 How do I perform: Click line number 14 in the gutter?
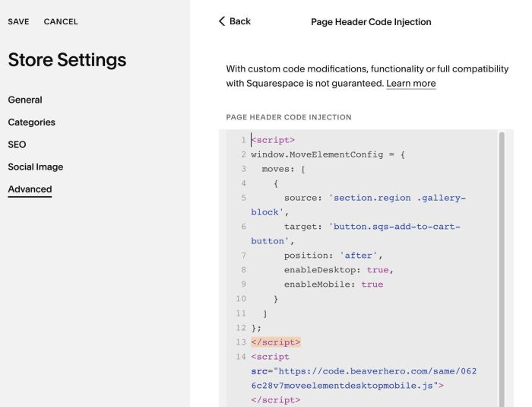click(241, 357)
